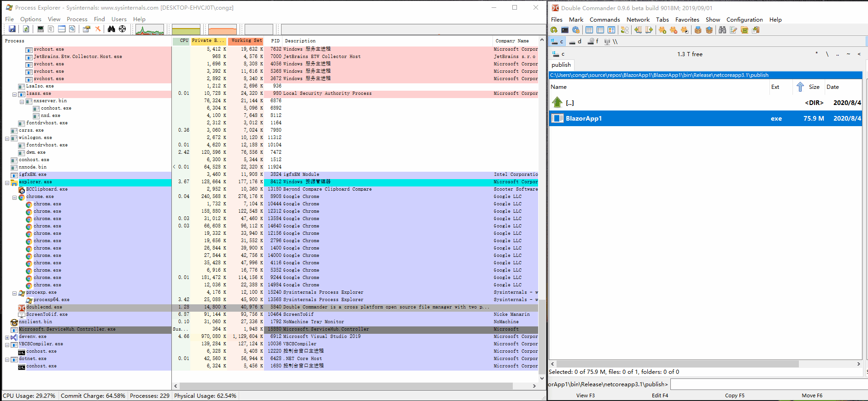
Task: Switch to drive d in Double Commander
Action: tap(575, 41)
